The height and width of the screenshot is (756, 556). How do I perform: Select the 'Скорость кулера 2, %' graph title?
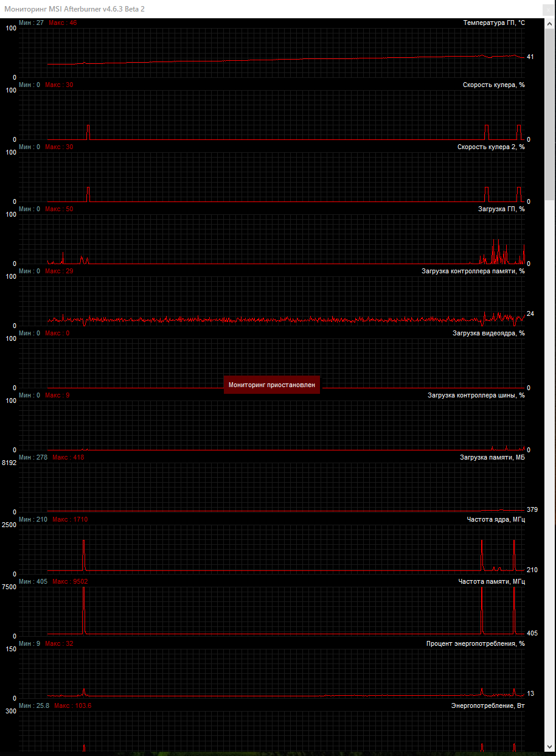click(x=491, y=147)
